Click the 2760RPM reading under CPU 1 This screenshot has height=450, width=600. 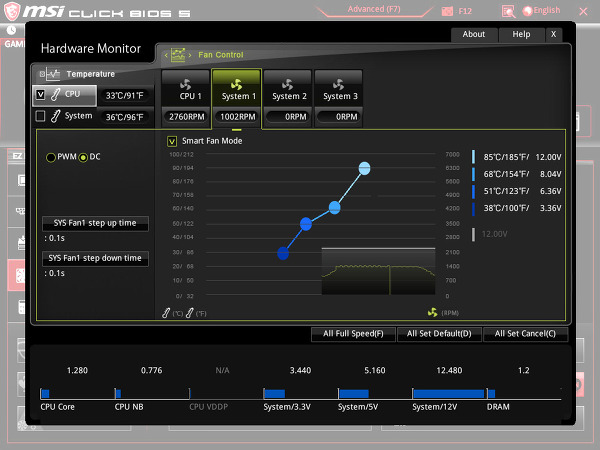click(x=186, y=117)
